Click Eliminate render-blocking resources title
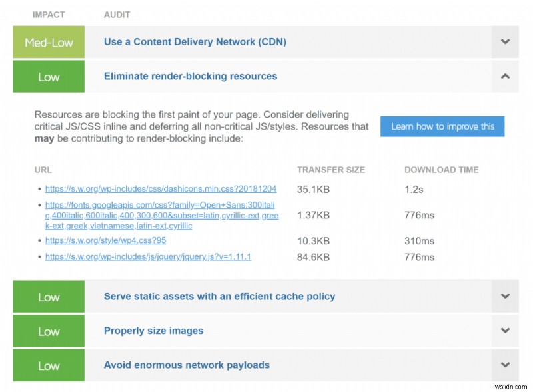 191,76
